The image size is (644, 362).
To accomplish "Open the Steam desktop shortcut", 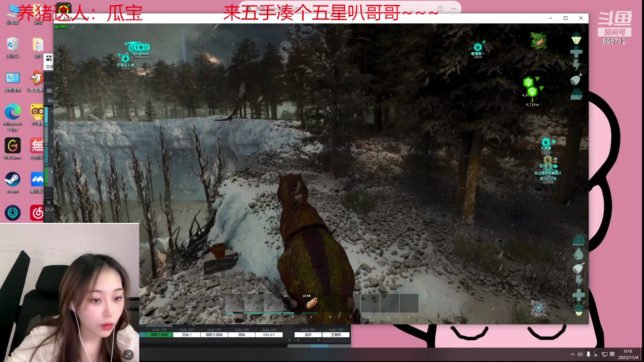I will click(13, 180).
